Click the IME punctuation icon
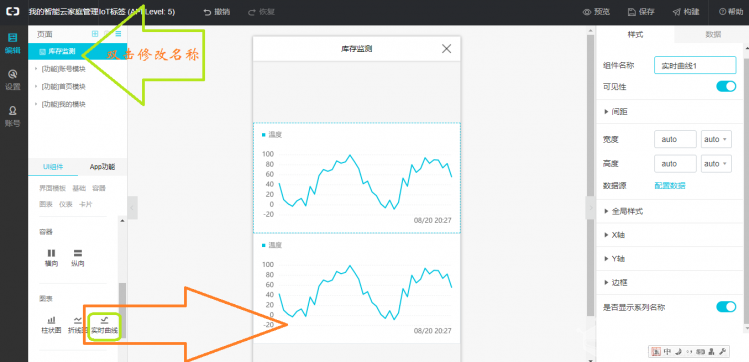Viewport: 749px width, 362px height. click(x=689, y=352)
